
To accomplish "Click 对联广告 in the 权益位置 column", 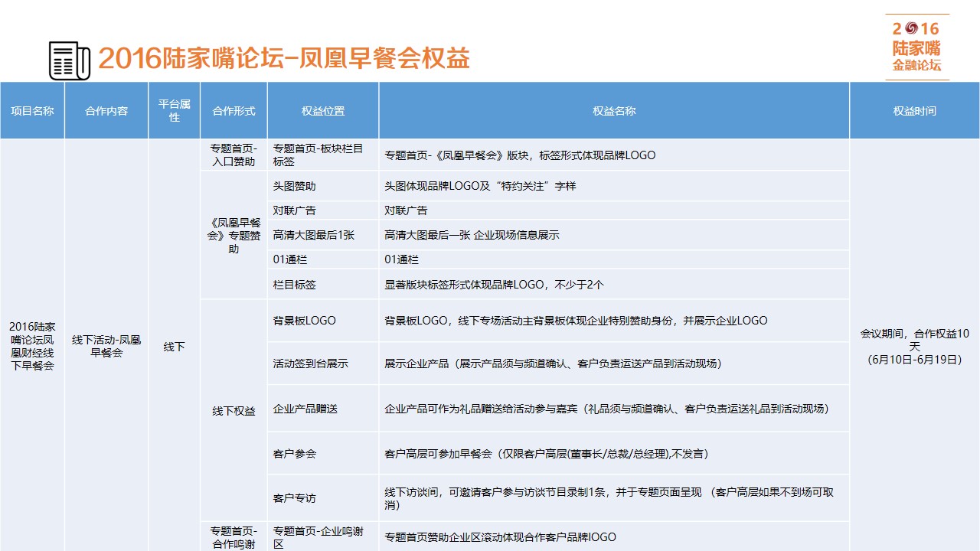I will [x=323, y=210].
